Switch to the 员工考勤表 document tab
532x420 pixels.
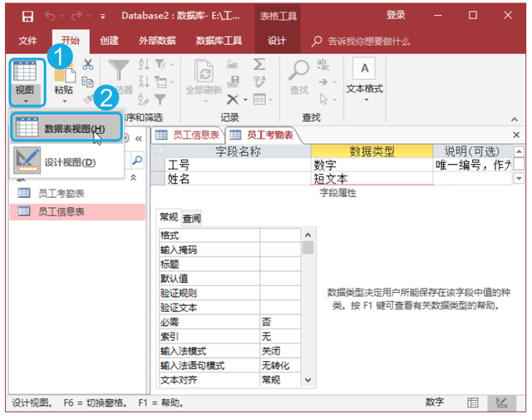coord(262,135)
